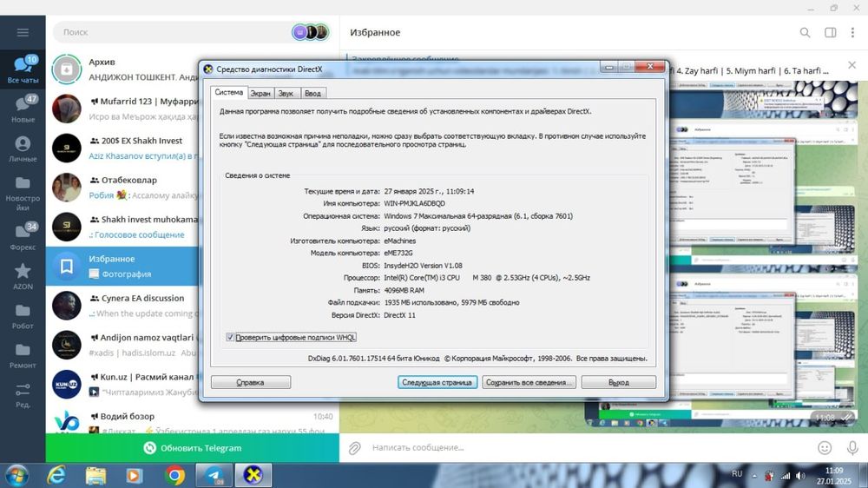Viewport: 868px width, 488px height.
Task: Toggle 'Проверить цифровые подписи WHQL' checkbox
Action: 230,337
